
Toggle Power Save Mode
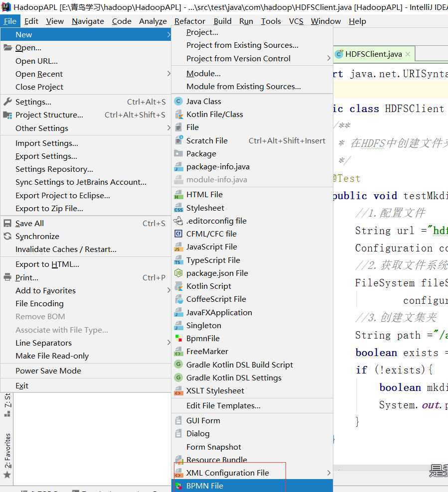click(48, 370)
